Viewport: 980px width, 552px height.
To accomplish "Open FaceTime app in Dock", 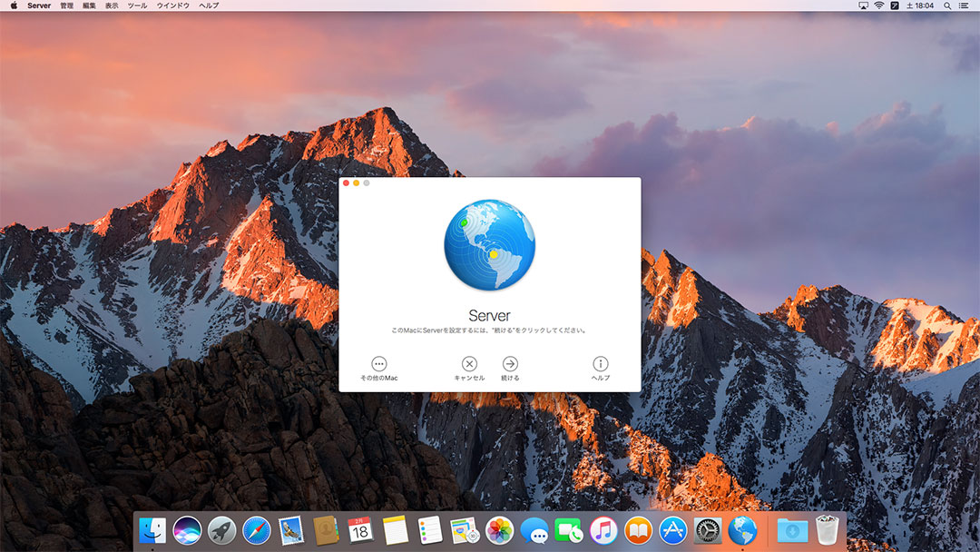I will [x=569, y=531].
